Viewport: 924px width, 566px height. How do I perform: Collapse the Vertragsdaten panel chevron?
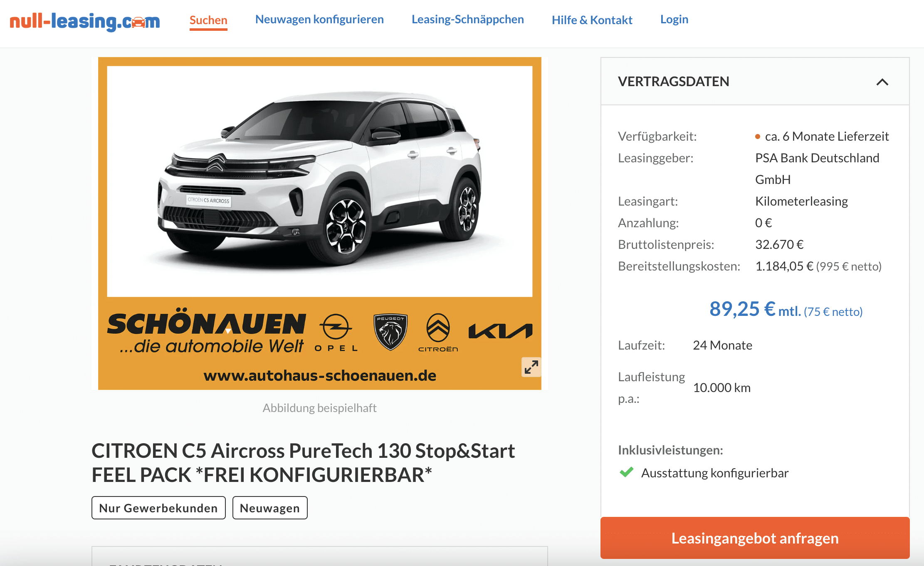pyautogui.click(x=882, y=82)
